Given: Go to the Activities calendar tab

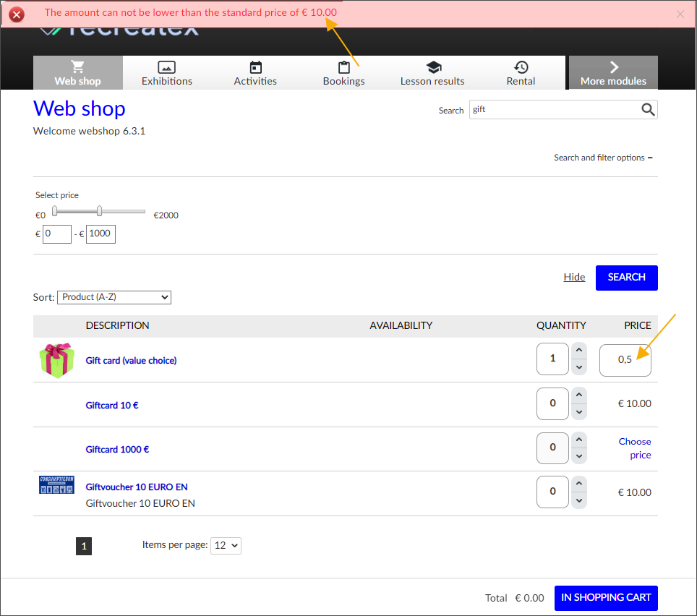Looking at the screenshot, I should [255, 73].
